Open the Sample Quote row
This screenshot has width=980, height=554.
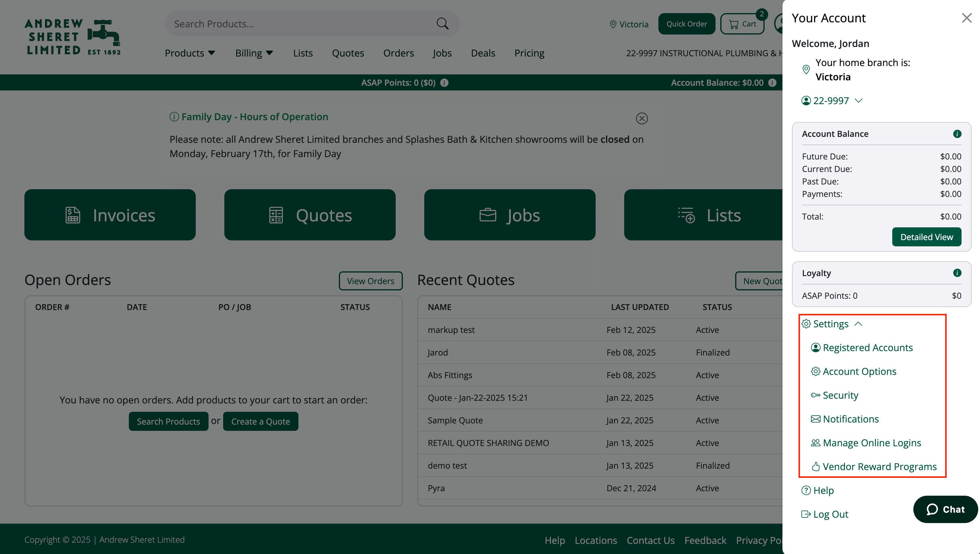tap(600, 420)
